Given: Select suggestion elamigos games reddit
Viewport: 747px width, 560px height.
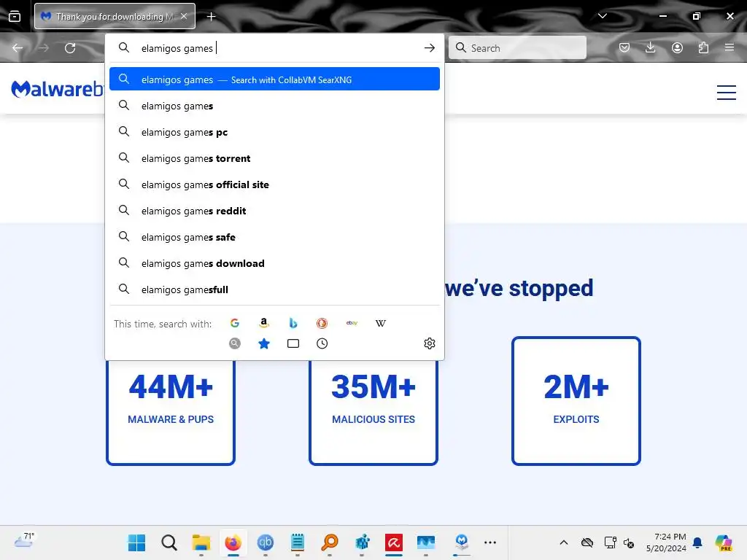Looking at the screenshot, I should click(x=274, y=211).
